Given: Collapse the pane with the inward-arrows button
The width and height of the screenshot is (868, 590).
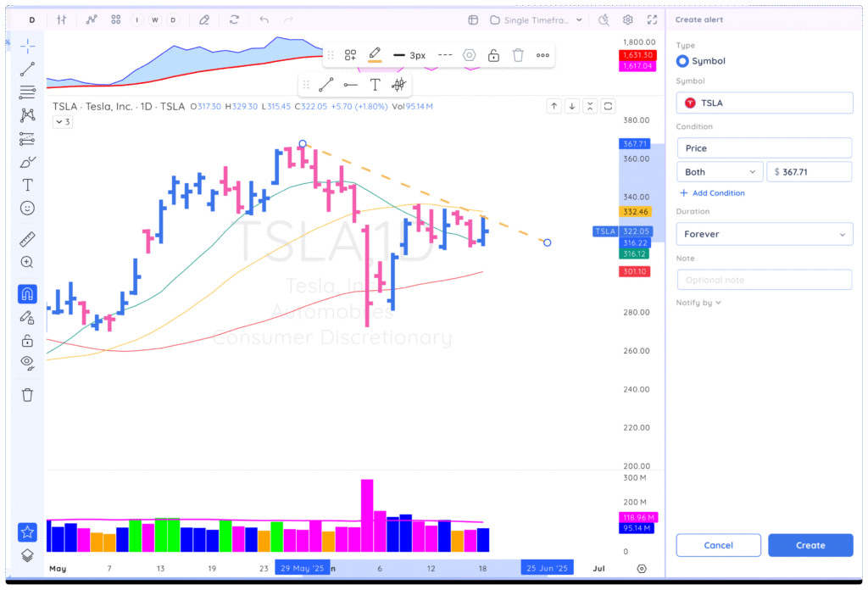Looking at the screenshot, I should click(x=590, y=106).
